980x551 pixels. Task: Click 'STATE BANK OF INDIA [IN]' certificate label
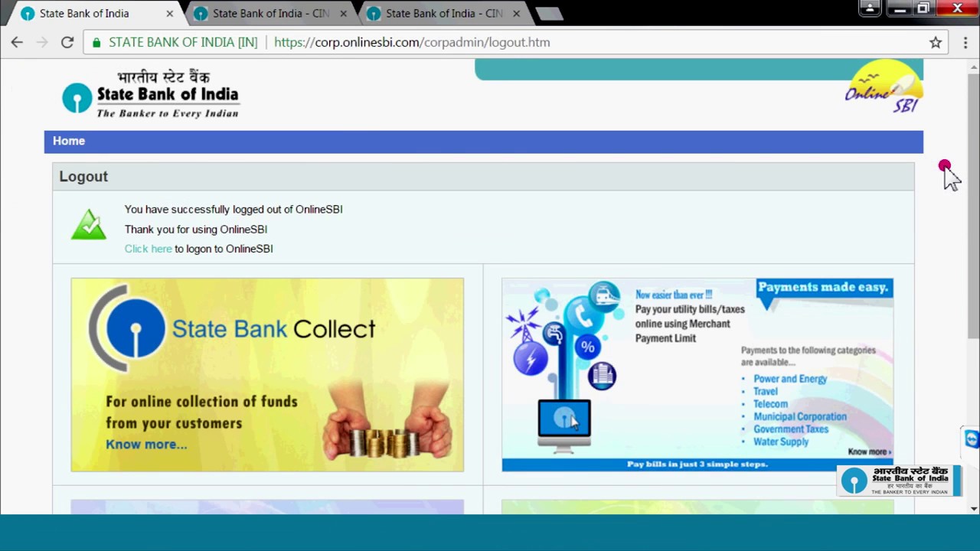tap(183, 43)
